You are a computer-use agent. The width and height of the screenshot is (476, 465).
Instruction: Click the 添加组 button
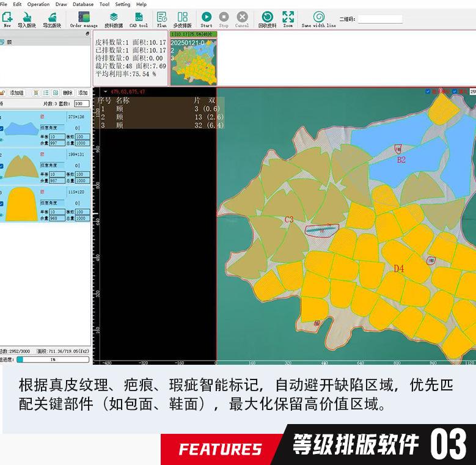click(x=16, y=92)
